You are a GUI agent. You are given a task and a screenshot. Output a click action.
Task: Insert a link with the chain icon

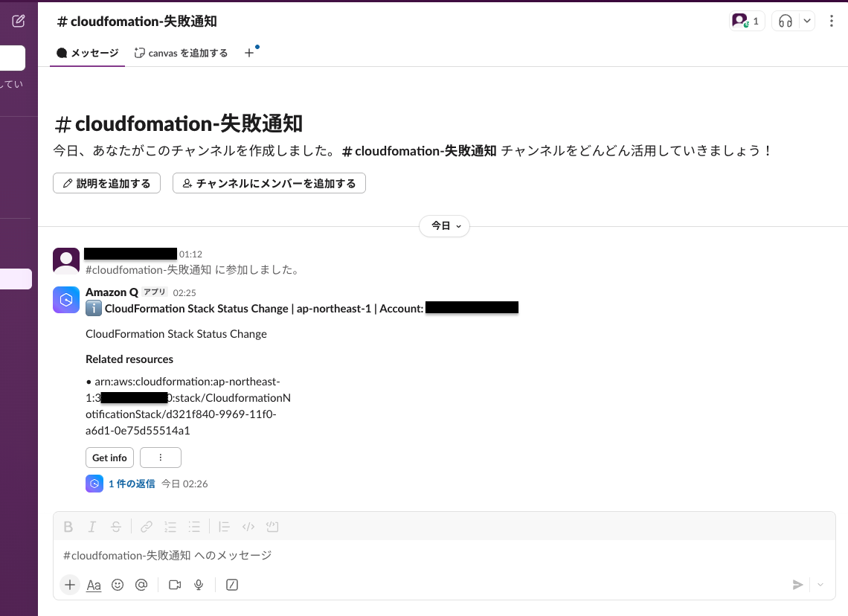point(147,527)
